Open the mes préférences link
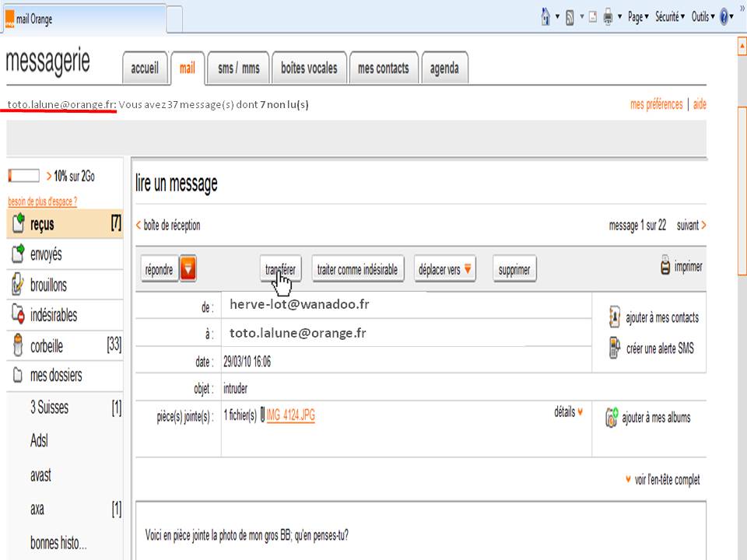747x560 pixels. click(657, 104)
